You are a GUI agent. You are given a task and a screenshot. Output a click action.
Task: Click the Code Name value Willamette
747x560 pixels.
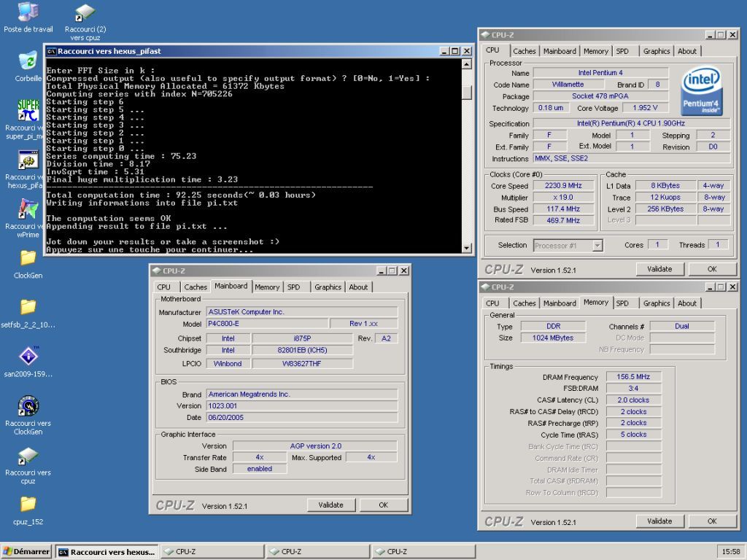(x=568, y=85)
